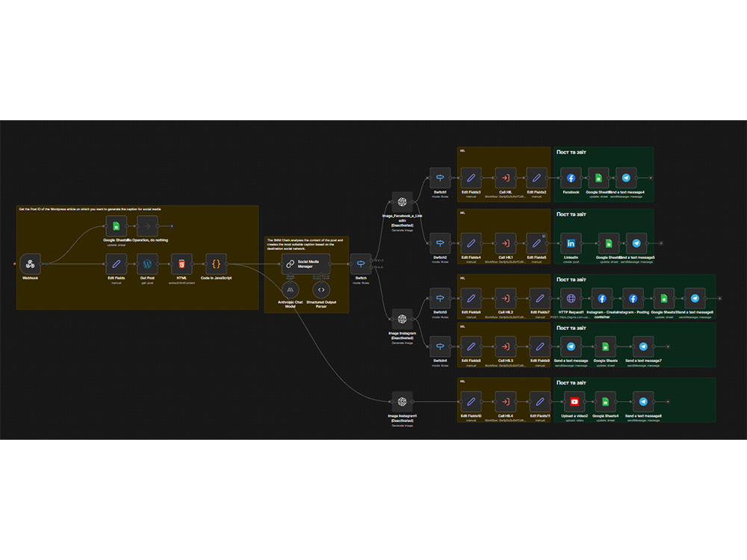Select the Google Sheets3 node
Viewport: 747px width, 560px height.
tap(663, 299)
